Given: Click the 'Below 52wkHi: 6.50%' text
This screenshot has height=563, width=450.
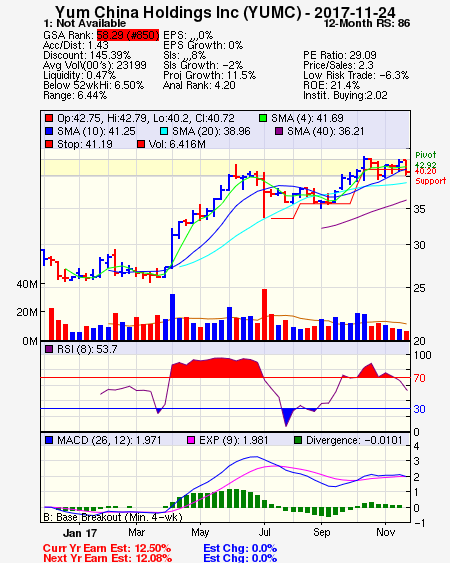Looking at the screenshot, I should coord(93,85).
